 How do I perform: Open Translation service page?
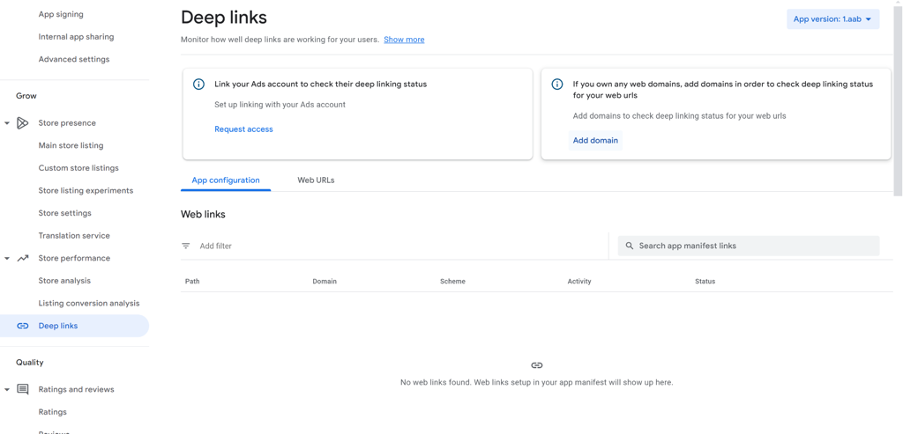click(x=74, y=236)
